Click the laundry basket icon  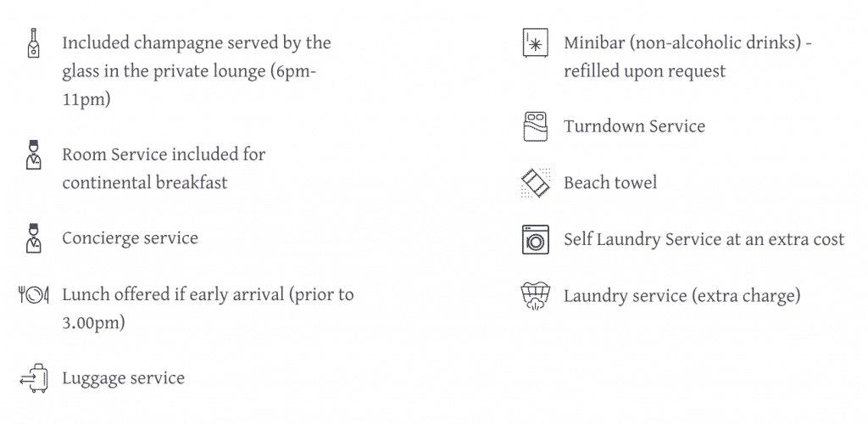(x=536, y=296)
